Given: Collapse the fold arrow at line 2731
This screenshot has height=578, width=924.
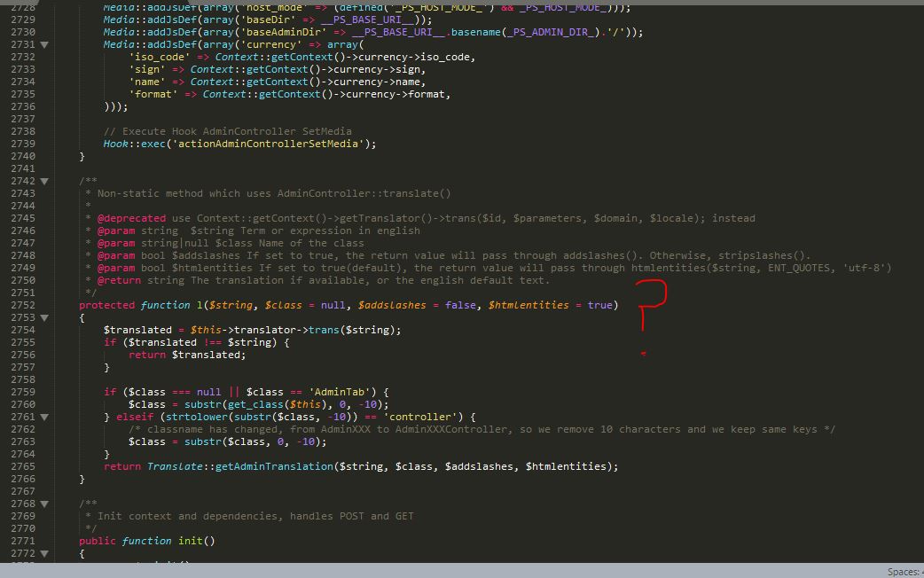Looking at the screenshot, I should [44, 45].
